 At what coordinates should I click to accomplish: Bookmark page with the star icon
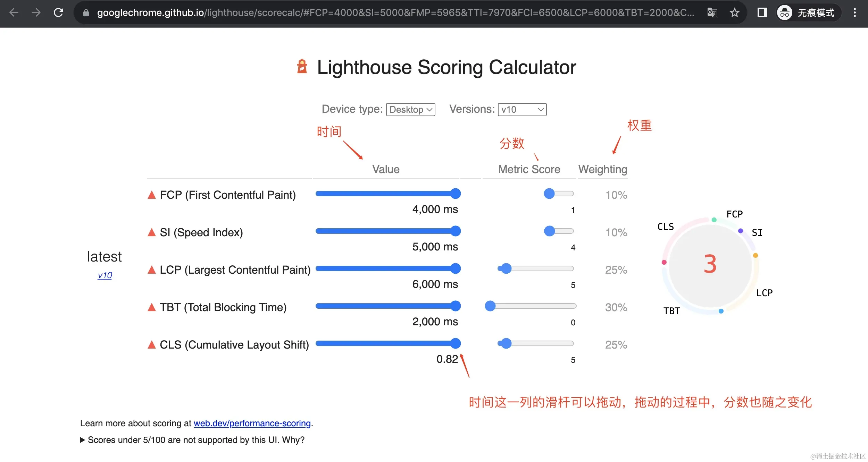[x=734, y=13]
